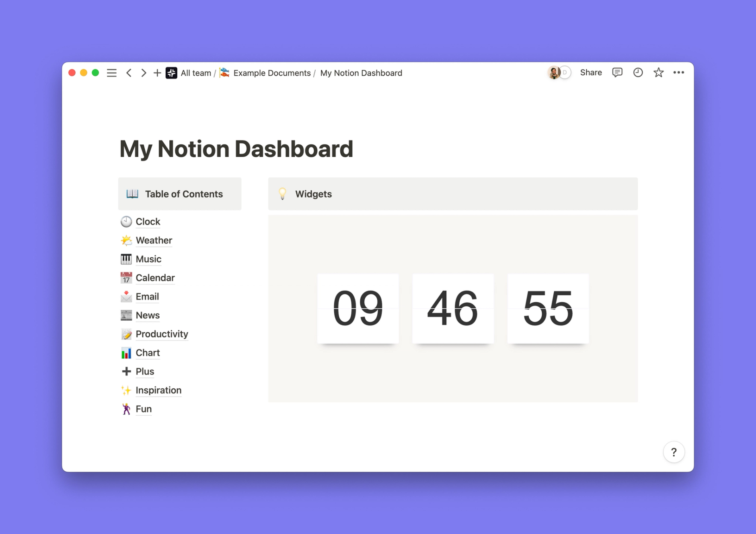Jump to the Weather section link
Image resolution: width=756 pixels, height=534 pixels.
click(154, 240)
